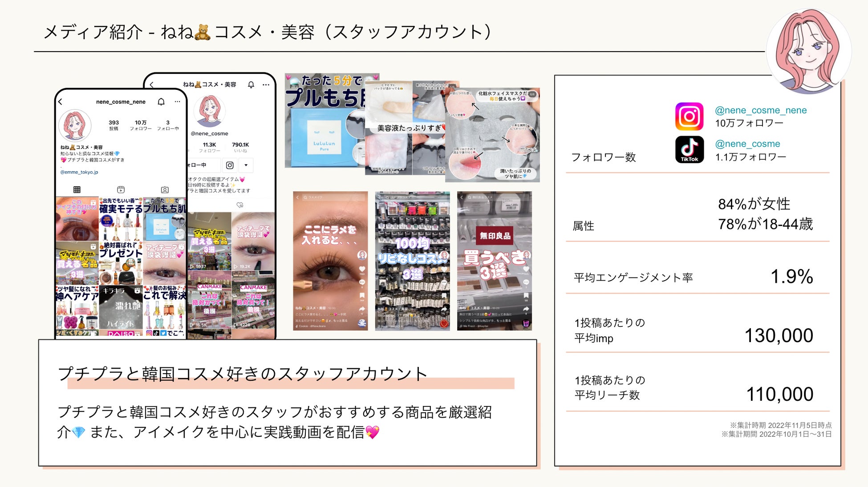Screen dimensions: 868x487
Task: Tap the back arrow on nene_cosme_nene profile
Action: 61,102
